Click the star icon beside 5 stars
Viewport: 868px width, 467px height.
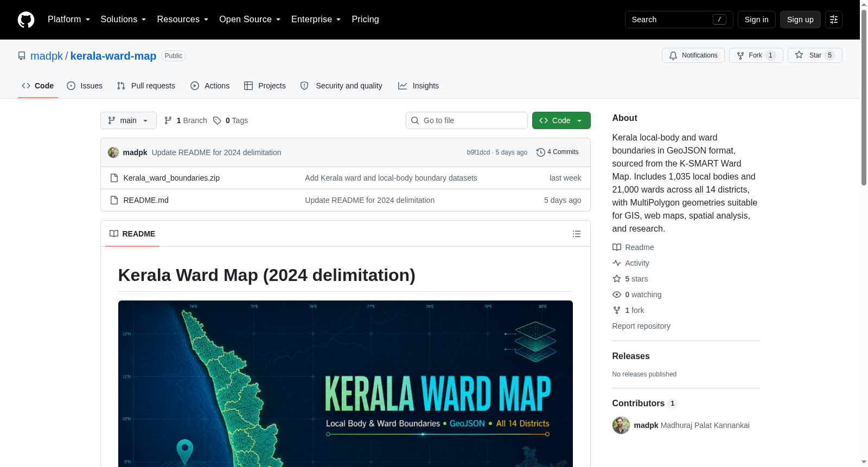coord(617,279)
